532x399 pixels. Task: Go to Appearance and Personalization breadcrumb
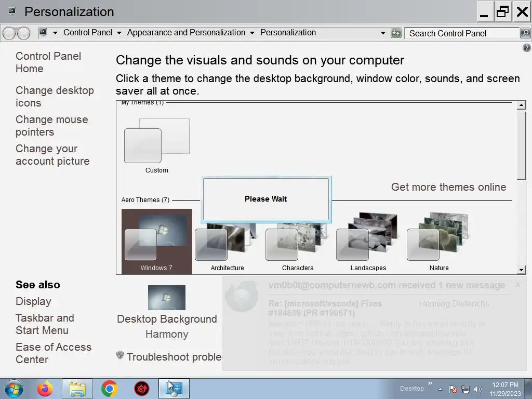[186, 33]
